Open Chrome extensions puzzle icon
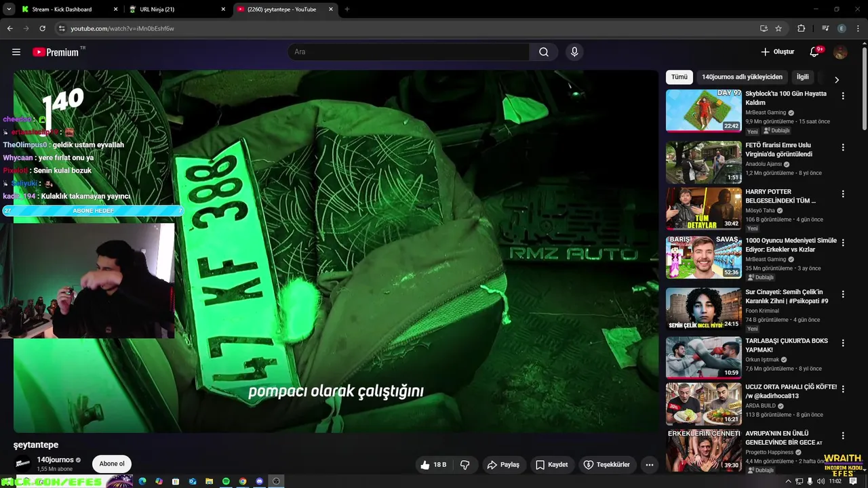868x488 pixels. coord(801,28)
